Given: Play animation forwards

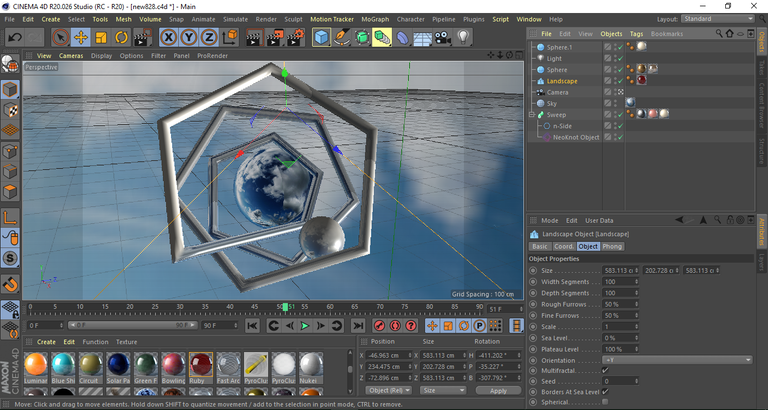Looking at the screenshot, I should [305, 325].
